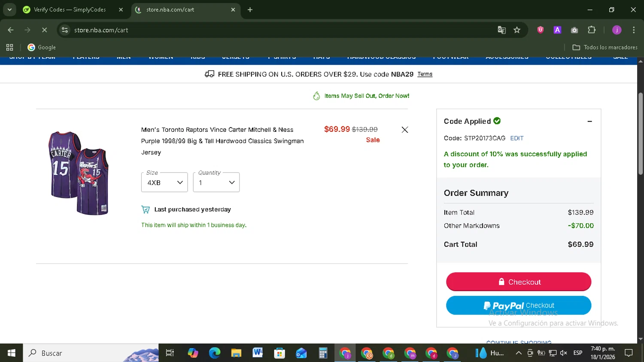Launch Copilot from the taskbar
The width and height of the screenshot is (644, 362).
coord(193,353)
